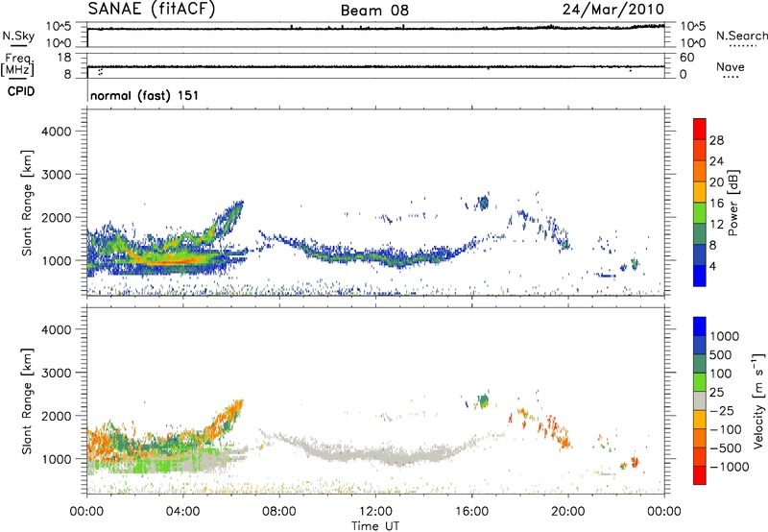Click Slant Range [km] label of power panel
768x532 pixels.
point(27,203)
